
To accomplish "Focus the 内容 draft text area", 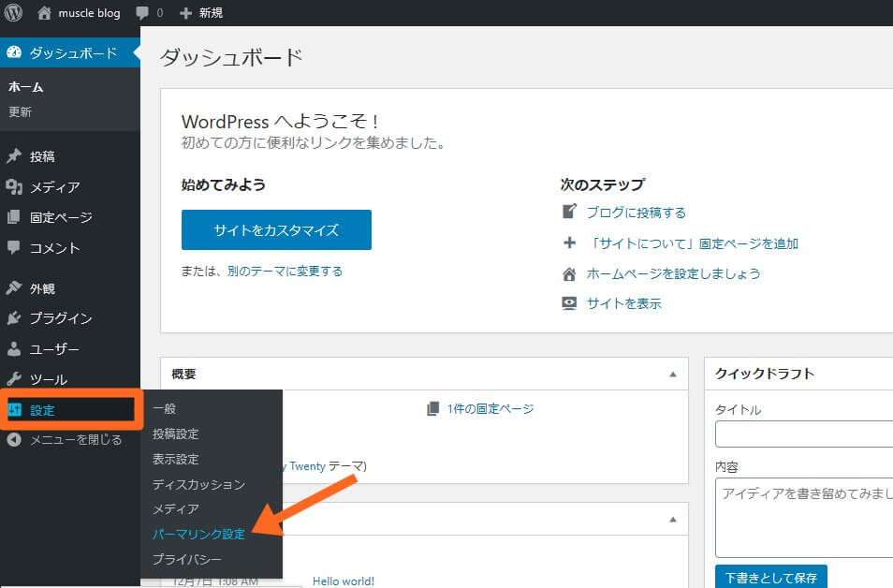I will [x=804, y=518].
